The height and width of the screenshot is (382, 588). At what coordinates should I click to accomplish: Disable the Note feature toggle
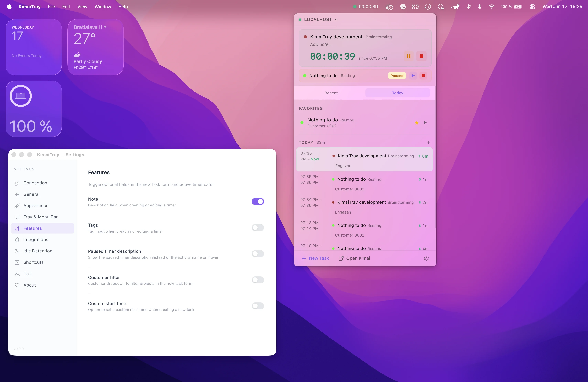pos(258,202)
